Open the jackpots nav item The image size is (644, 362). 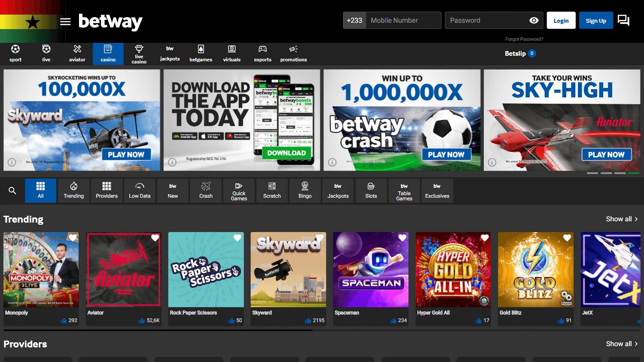[x=170, y=54]
